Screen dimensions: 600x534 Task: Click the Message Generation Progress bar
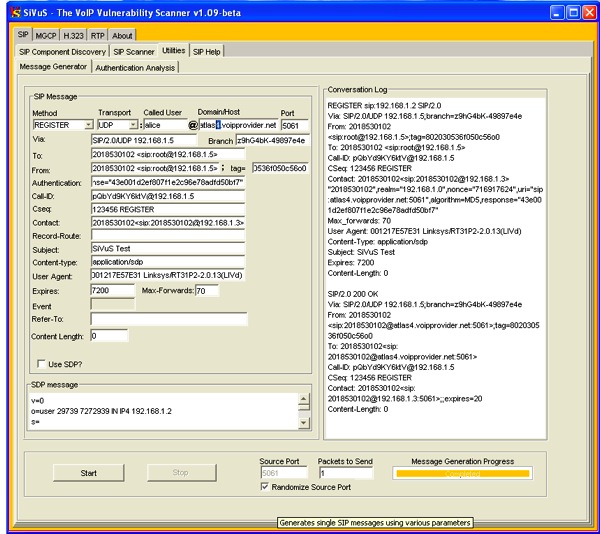(x=455, y=473)
